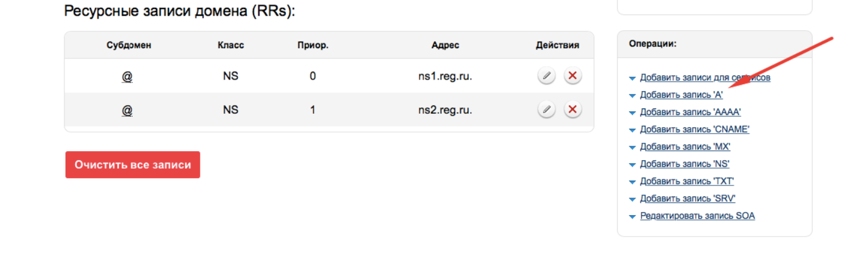The image size is (868, 265).
Task: Click 'Добавить запись 'SRV'' link
Action: tap(687, 199)
